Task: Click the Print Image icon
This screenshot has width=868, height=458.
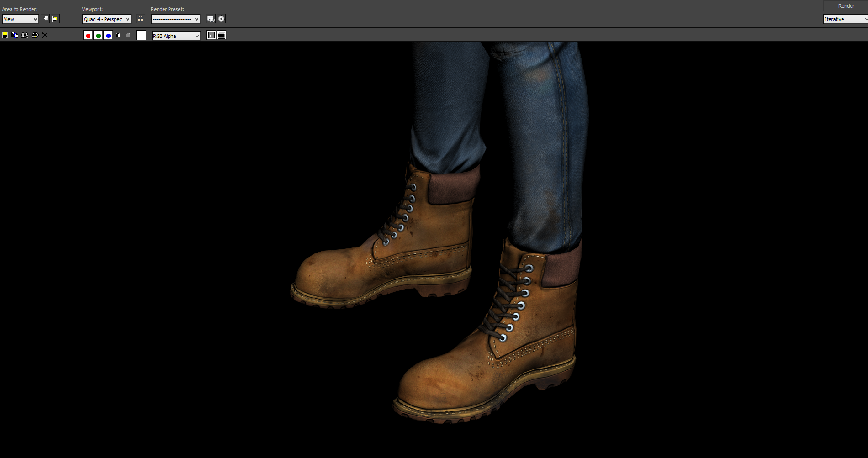Action: (35, 35)
